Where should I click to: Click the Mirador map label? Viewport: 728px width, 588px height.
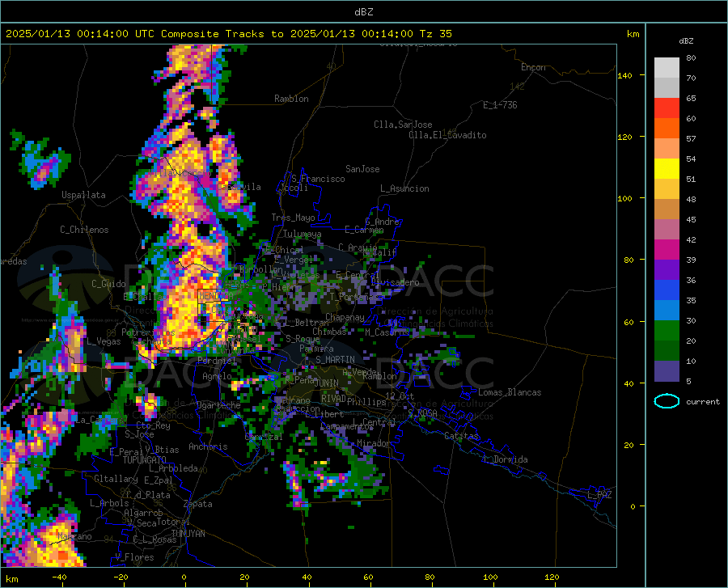tap(373, 443)
